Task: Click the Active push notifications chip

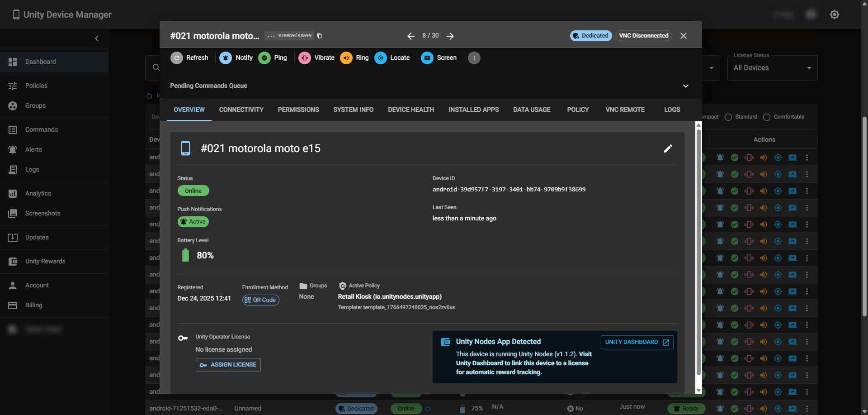Action: (x=193, y=222)
